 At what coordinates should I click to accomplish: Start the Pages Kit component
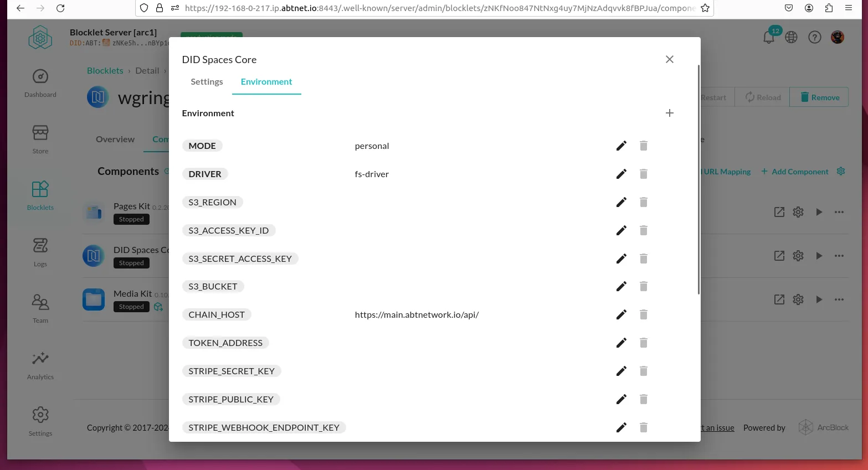point(819,212)
